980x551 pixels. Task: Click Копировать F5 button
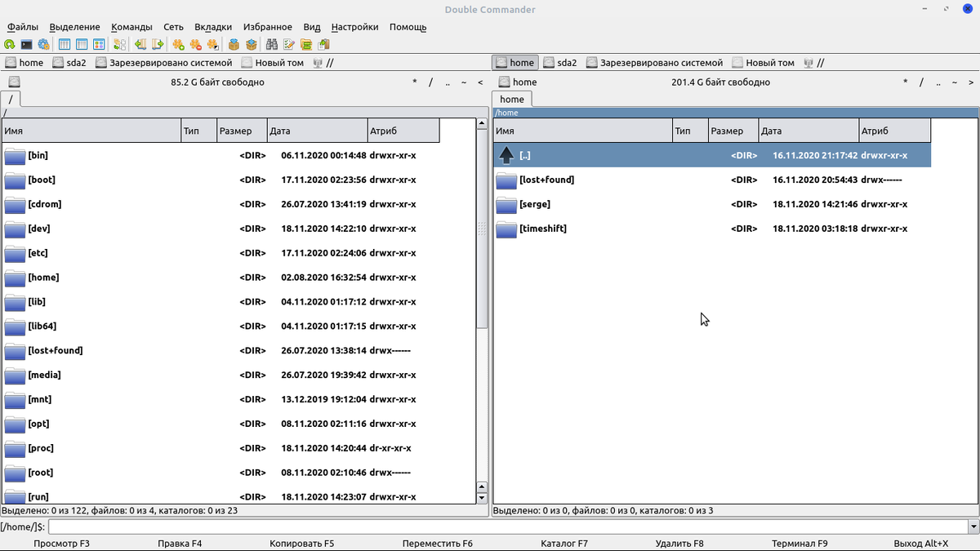[302, 544]
